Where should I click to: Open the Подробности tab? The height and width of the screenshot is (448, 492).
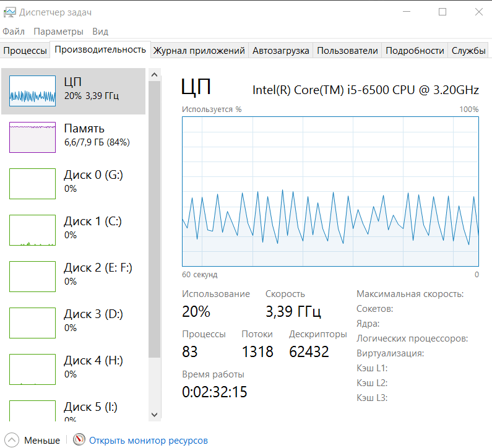(x=415, y=51)
